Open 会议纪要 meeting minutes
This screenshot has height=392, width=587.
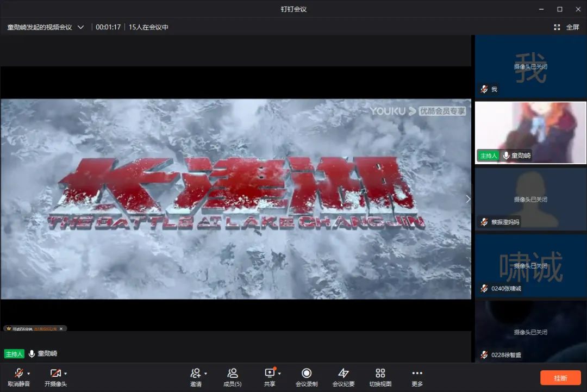click(344, 377)
